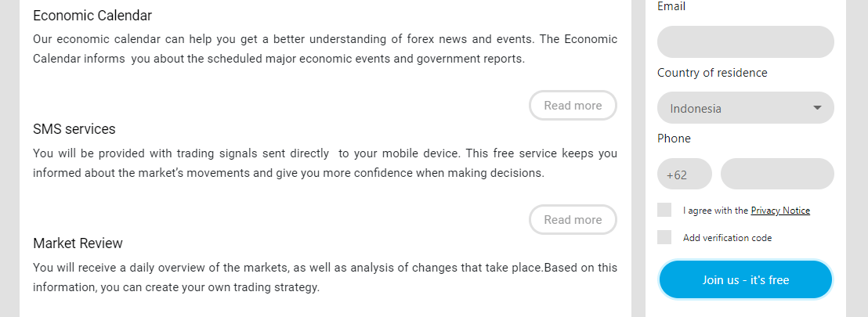Open the Privacy Notice link
868x317 pixels.
[780, 211]
